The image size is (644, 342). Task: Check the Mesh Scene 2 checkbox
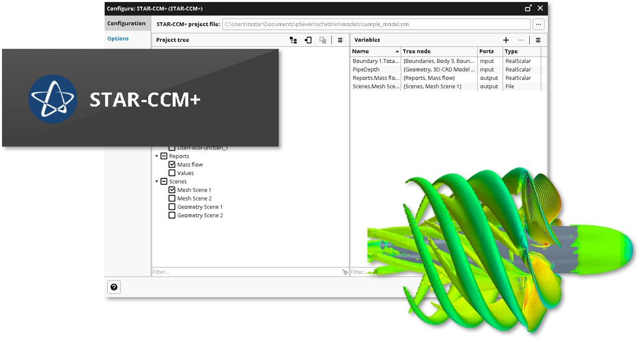pyautogui.click(x=172, y=198)
